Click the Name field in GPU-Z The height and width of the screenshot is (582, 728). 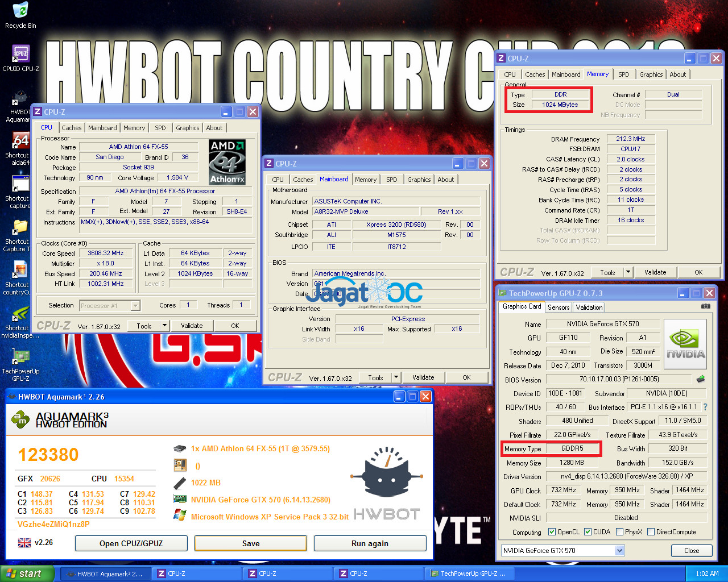point(603,324)
